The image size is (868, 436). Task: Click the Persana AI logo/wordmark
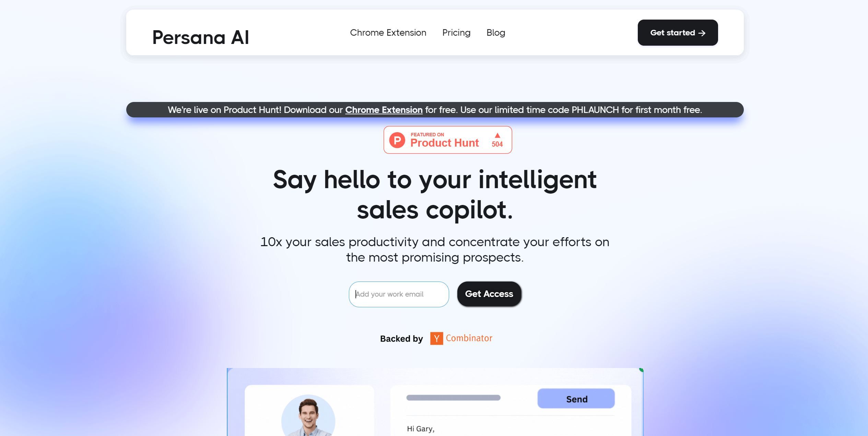coord(201,32)
